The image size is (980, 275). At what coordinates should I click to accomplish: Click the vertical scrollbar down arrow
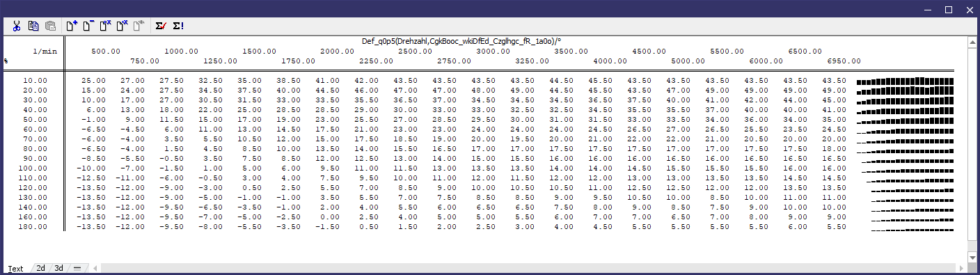(972, 258)
